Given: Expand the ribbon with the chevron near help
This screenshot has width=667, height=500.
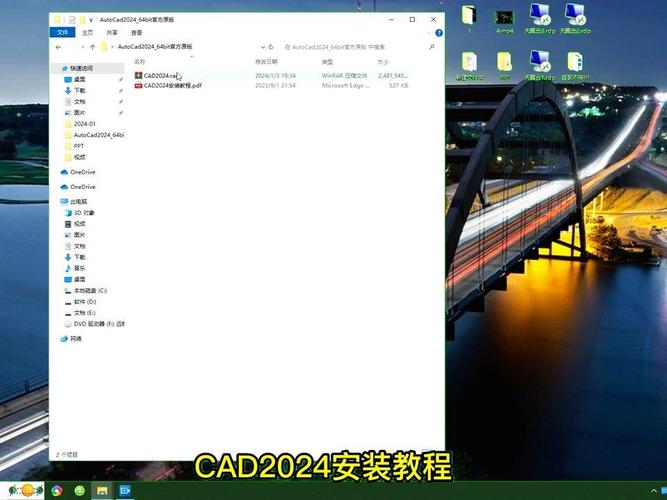Looking at the screenshot, I should pos(429,33).
